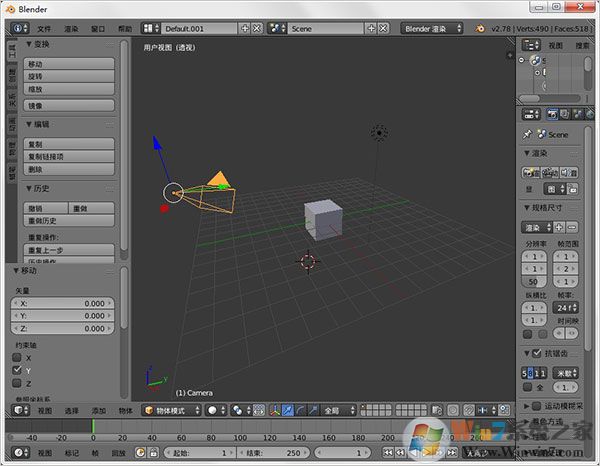
Task: Click the 移动 translate button
Action: (68, 64)
